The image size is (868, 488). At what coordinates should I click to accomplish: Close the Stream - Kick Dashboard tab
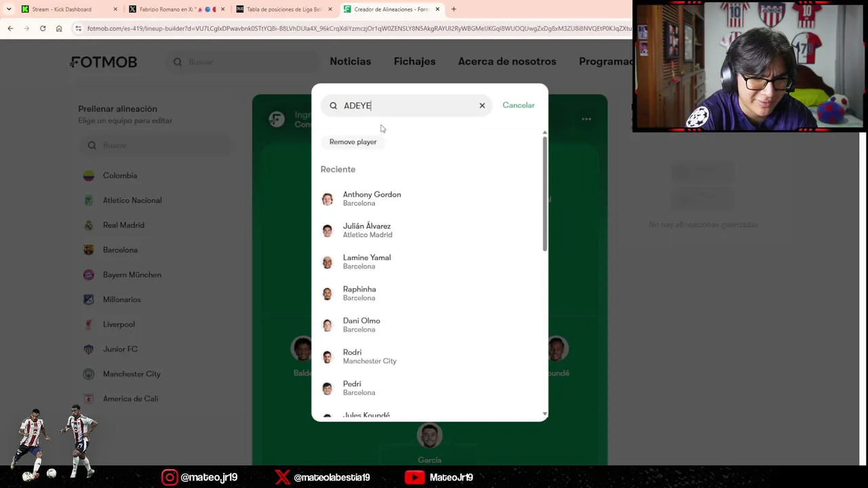point(115,9)
